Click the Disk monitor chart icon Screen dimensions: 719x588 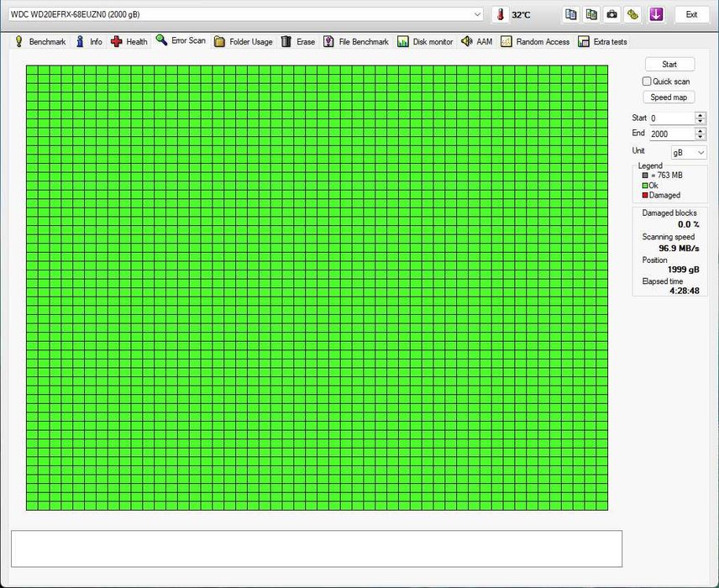tap(403, 42)
